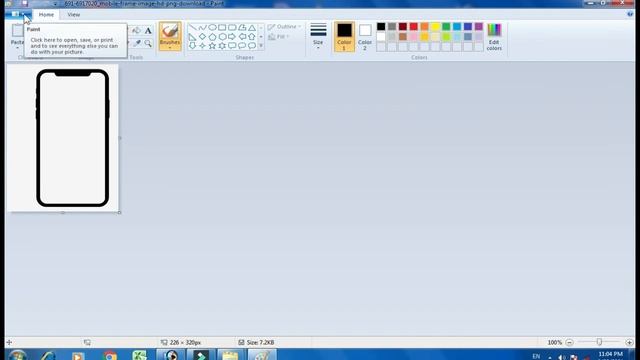The height and width of the screenshot is (360, 640).
Task: Choose the Polygon shape
Action: 242,27
